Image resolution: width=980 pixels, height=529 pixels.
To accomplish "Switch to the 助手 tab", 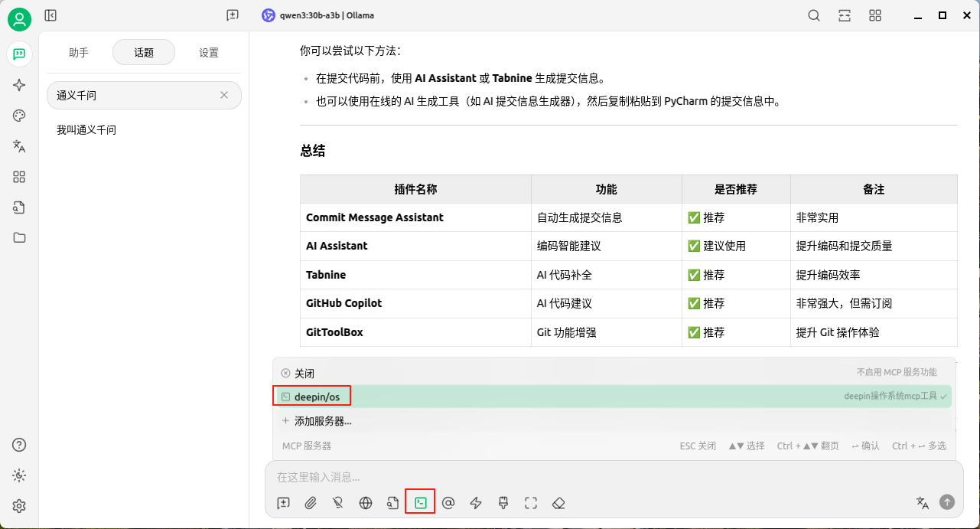I will point(79,53).
